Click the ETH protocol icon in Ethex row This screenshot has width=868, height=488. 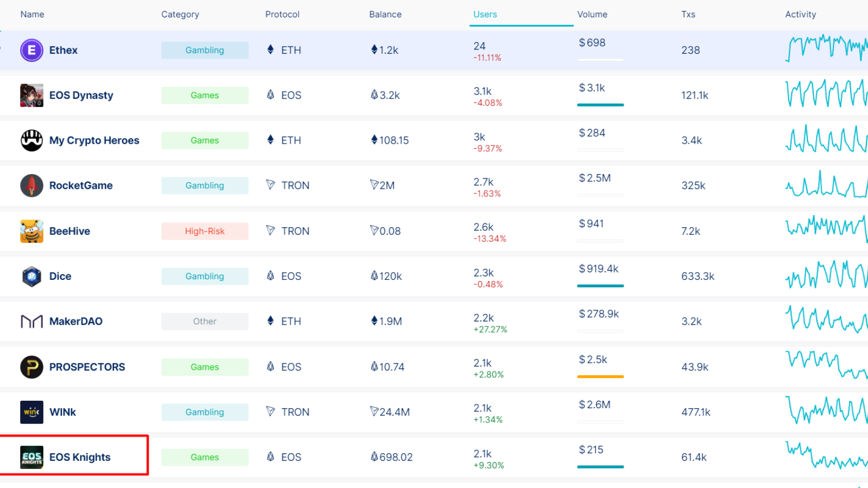271,49
